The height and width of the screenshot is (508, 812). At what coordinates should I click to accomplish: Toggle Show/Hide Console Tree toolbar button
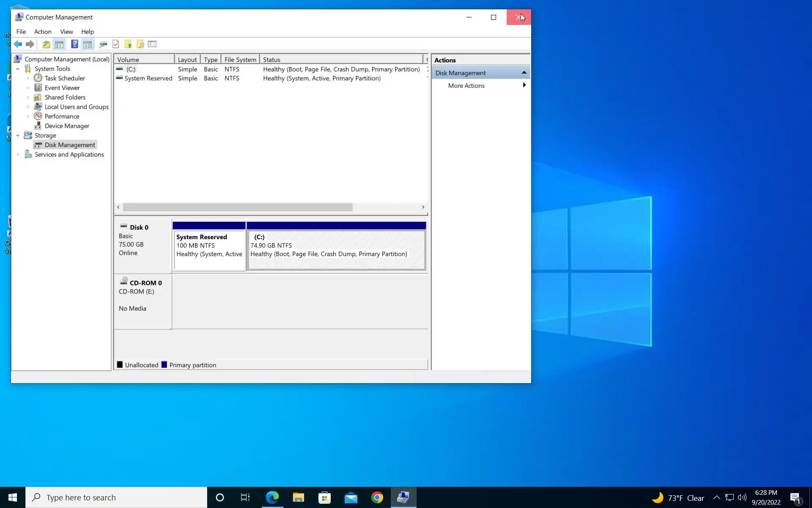59,44
